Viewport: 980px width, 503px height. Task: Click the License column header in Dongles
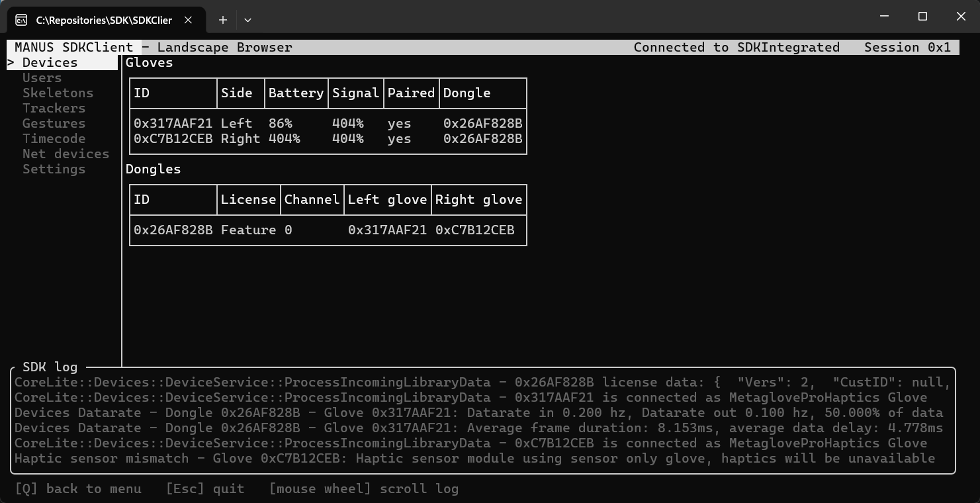click(x=248, y=199)
